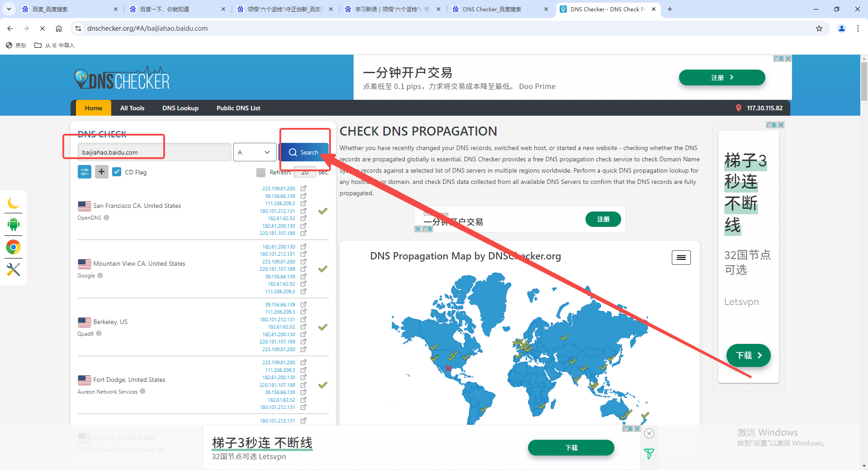This screenshot has width=868, height=470.
Task: Expand the tab search dropdown arrow
Action: (9, 9)
